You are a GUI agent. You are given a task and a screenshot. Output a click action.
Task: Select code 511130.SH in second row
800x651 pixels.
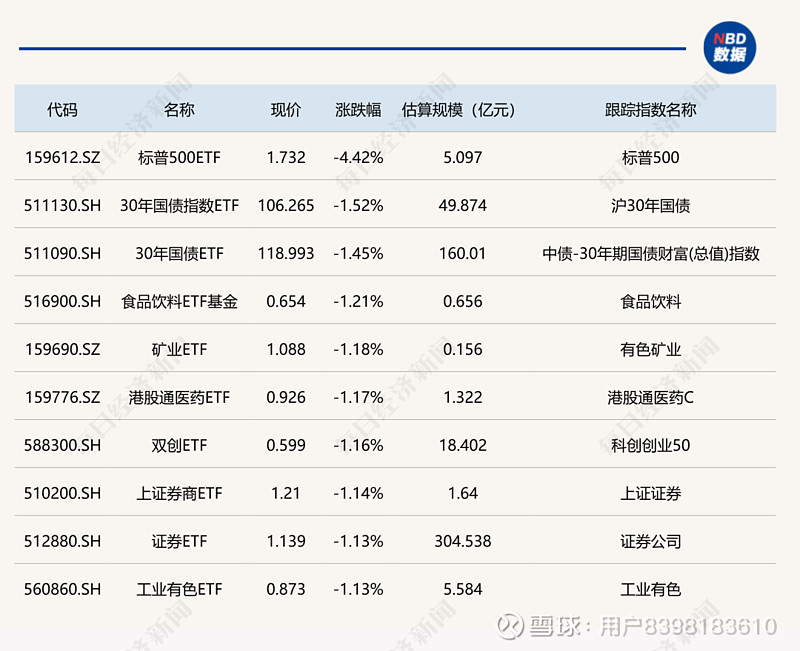64,205
